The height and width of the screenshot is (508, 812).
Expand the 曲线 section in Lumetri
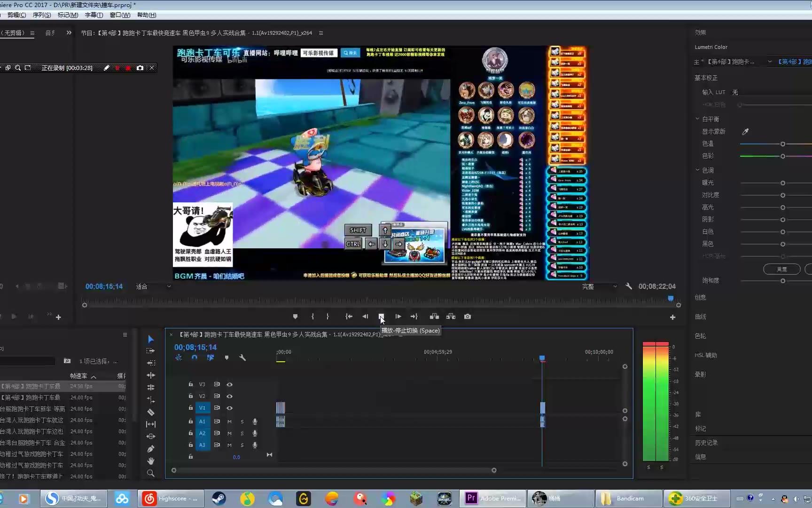(700, 317)
